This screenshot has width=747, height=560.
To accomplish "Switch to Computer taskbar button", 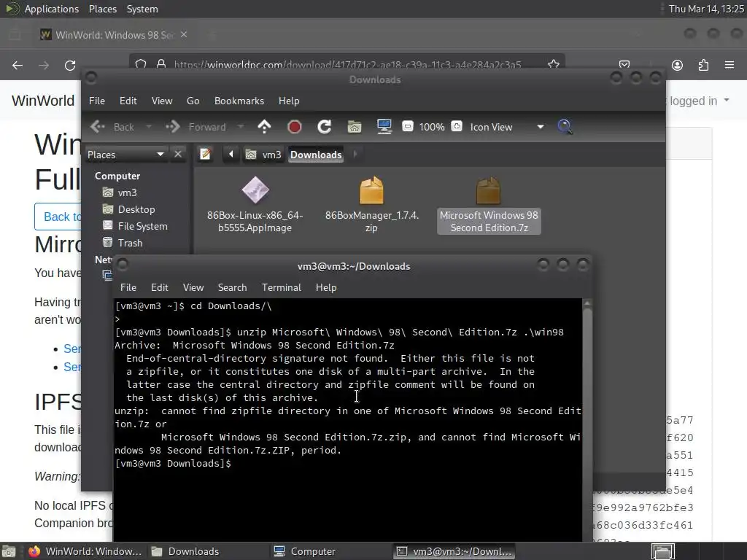I will [330, 551].
